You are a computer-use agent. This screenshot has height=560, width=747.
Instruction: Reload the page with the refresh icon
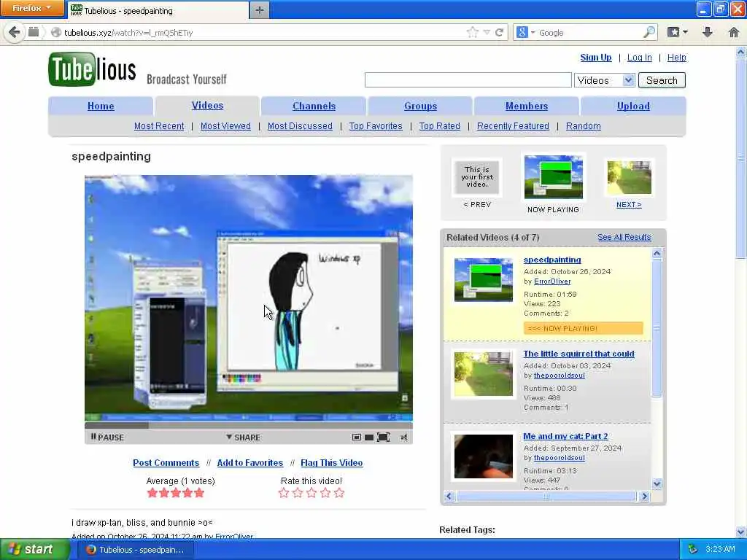tap(499, 32)
